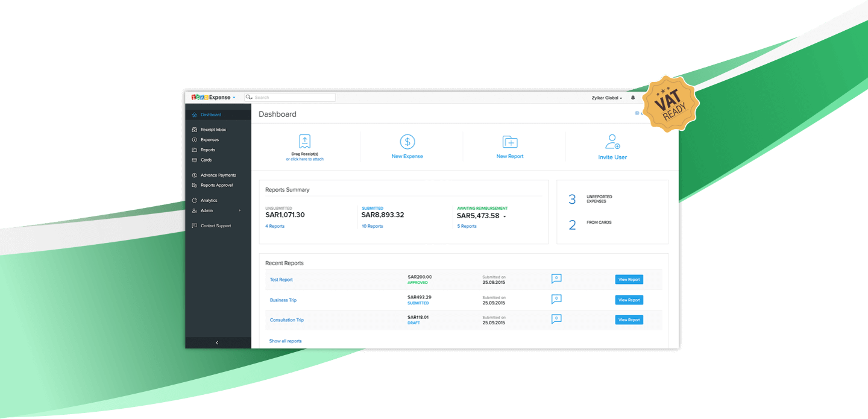Click the Reports Summary heading
Image resolution: width=868 pixels, height=419 pixels.
pos(288,190)
